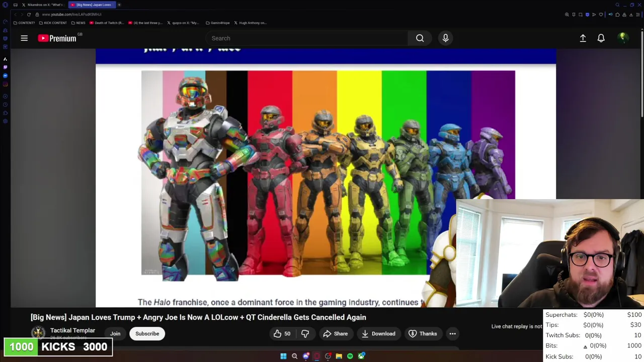
Task: Open the last three years bookmark
Action: click(x=145, y=23)
